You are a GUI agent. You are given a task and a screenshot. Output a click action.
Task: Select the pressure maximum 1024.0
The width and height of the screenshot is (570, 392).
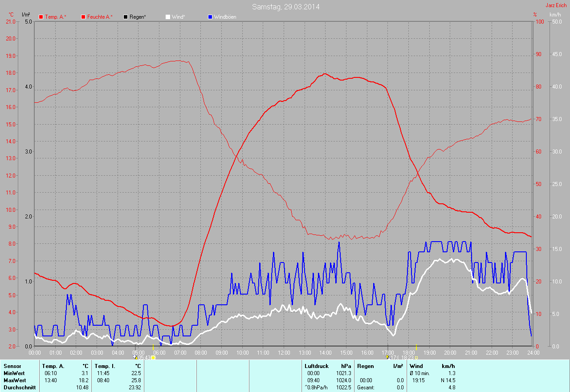(343, 380)
